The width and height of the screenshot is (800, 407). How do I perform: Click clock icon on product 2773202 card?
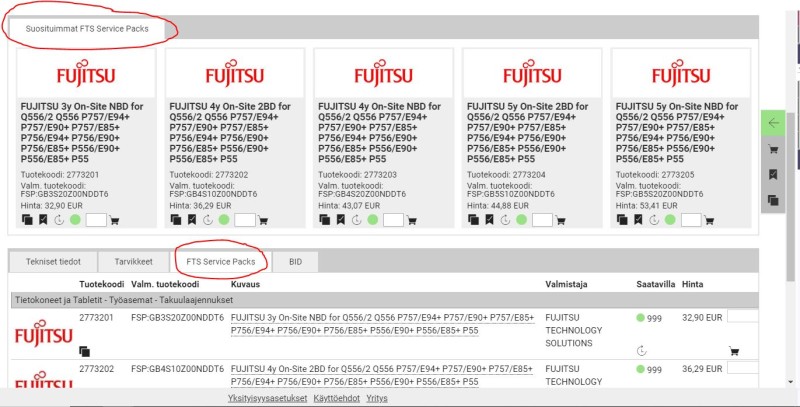[208, 220]
